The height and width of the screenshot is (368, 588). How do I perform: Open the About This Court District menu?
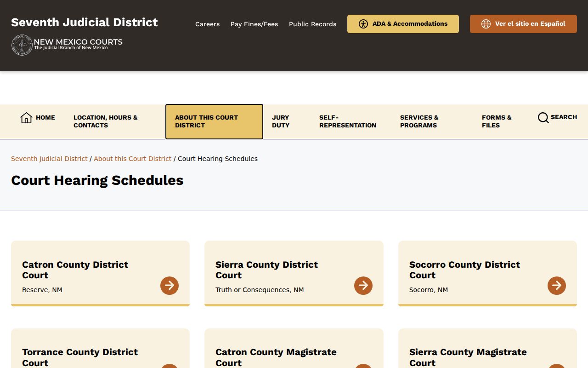pyautogui.click(x=214, y=121)
